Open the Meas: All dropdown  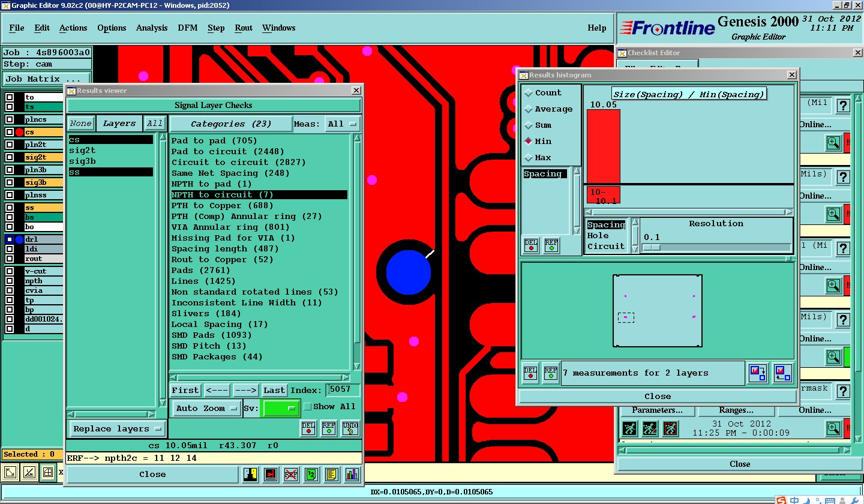tap(342, 124)
